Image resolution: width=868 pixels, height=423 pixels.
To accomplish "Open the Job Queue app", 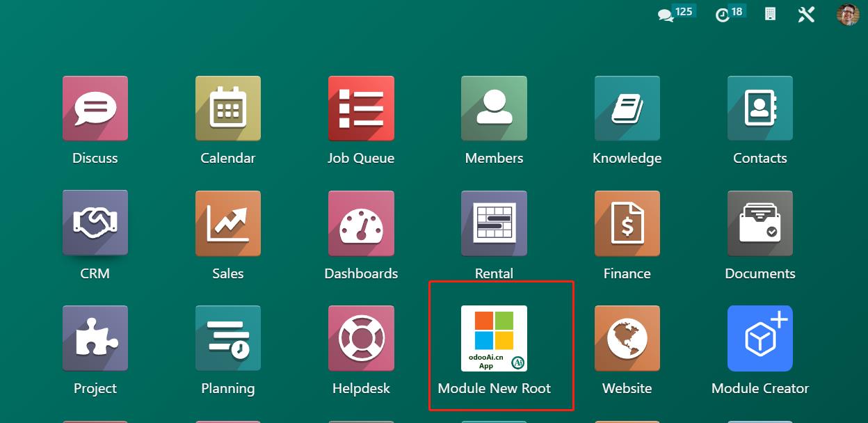I will tap(361, 109).
